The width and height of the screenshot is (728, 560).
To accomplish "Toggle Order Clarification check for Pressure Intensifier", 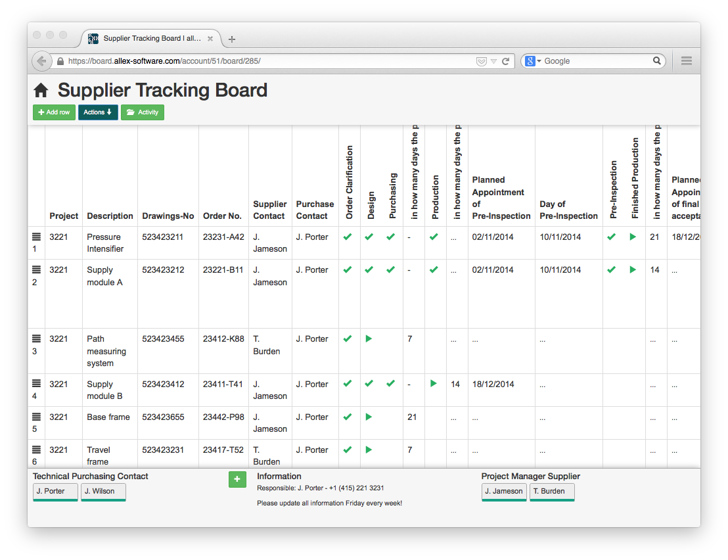I will [348, 237].
